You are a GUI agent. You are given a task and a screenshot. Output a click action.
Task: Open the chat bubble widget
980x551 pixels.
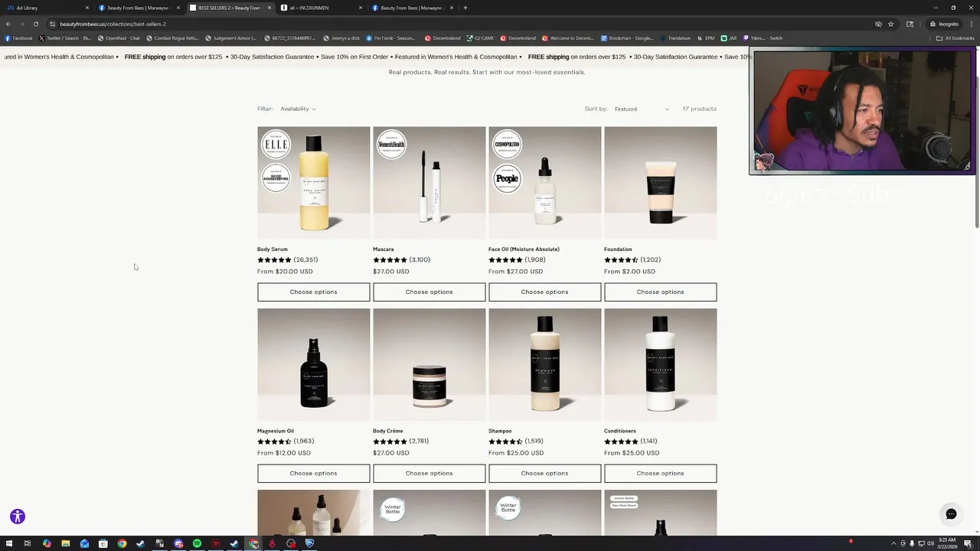[x=951, y=514]
